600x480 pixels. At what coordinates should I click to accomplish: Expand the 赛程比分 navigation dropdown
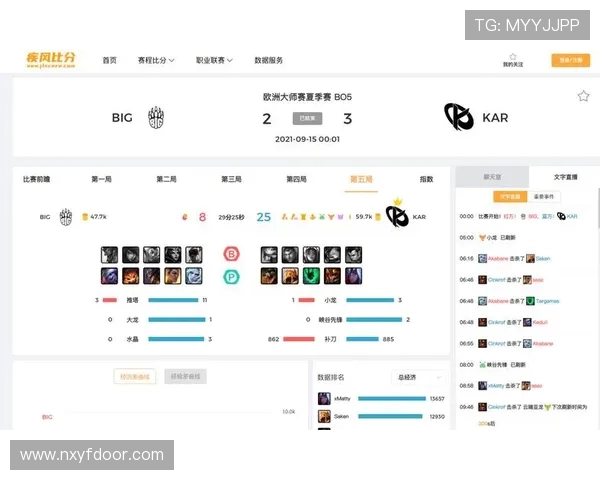(x=156, y=60)
